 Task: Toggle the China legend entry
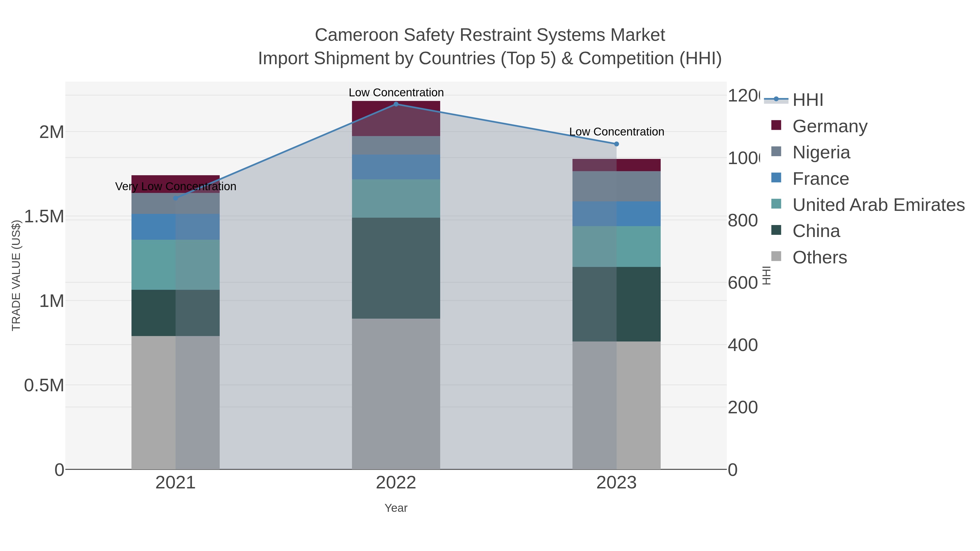806,231
